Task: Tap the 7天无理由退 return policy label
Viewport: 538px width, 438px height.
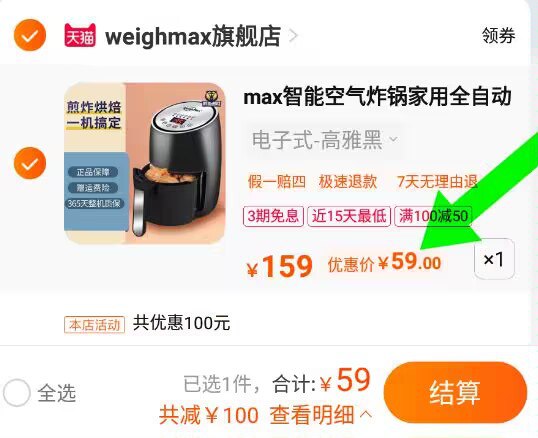Action: [x=437, y=181]
